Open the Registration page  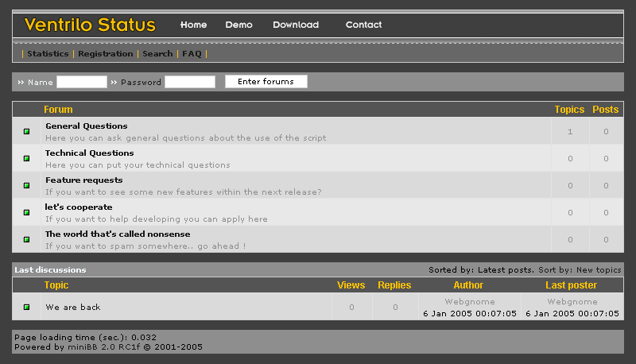pos(106,53)
